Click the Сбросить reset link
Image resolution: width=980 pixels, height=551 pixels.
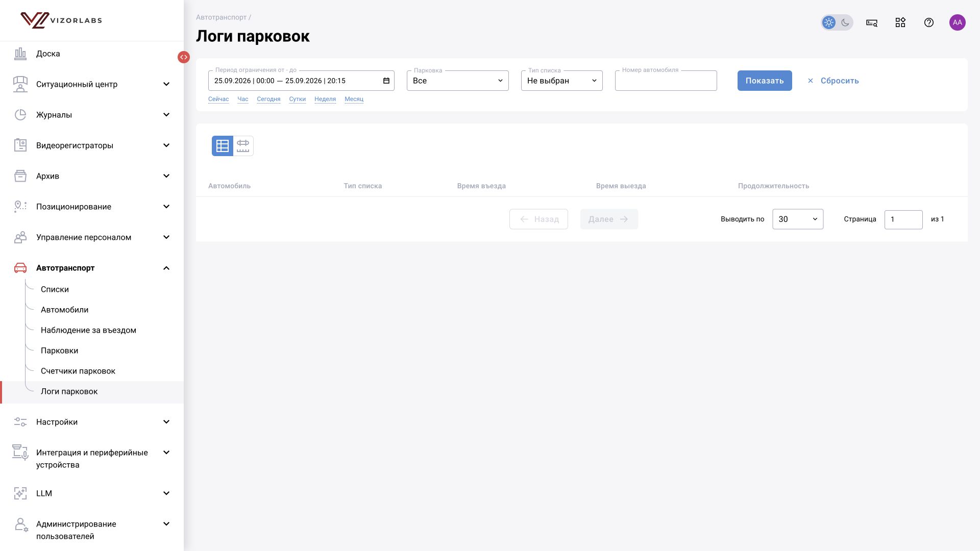point(833,81)
